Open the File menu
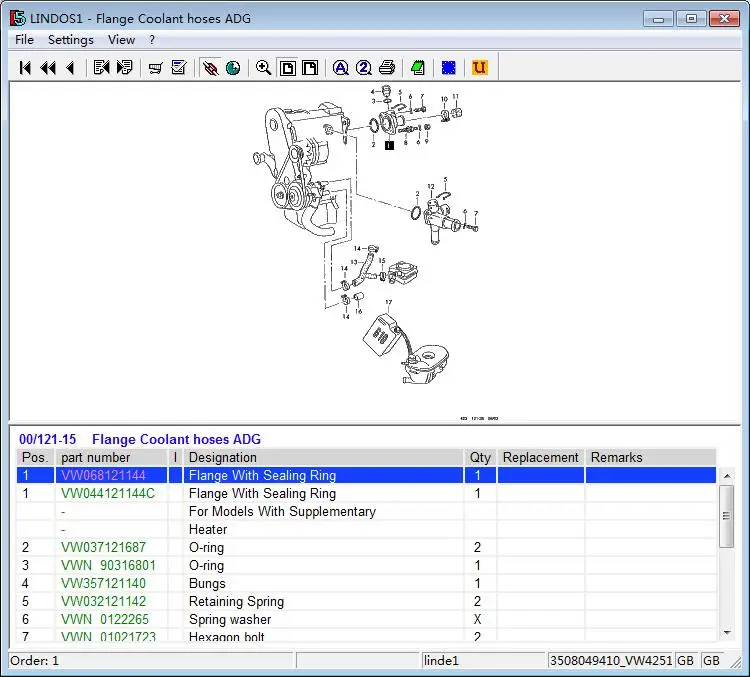This screenshot has width=750, height=677. [24, 40]
